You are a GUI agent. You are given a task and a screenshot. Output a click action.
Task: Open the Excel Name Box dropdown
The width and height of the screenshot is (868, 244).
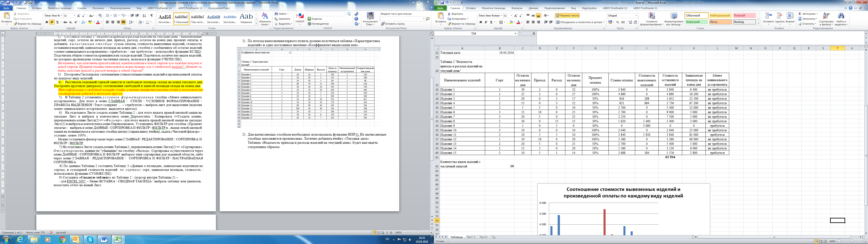(x=515, y=34)
